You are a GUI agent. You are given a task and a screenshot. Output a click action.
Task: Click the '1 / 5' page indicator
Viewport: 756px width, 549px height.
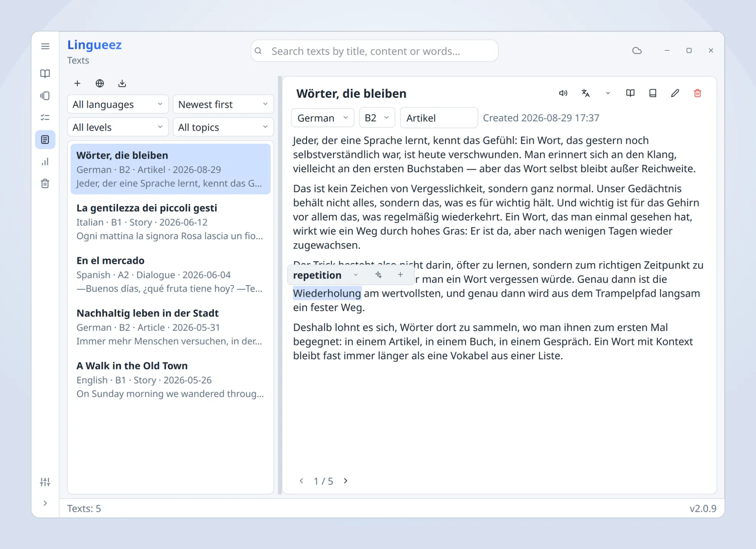pyautogui.click(x=324, y=481)
